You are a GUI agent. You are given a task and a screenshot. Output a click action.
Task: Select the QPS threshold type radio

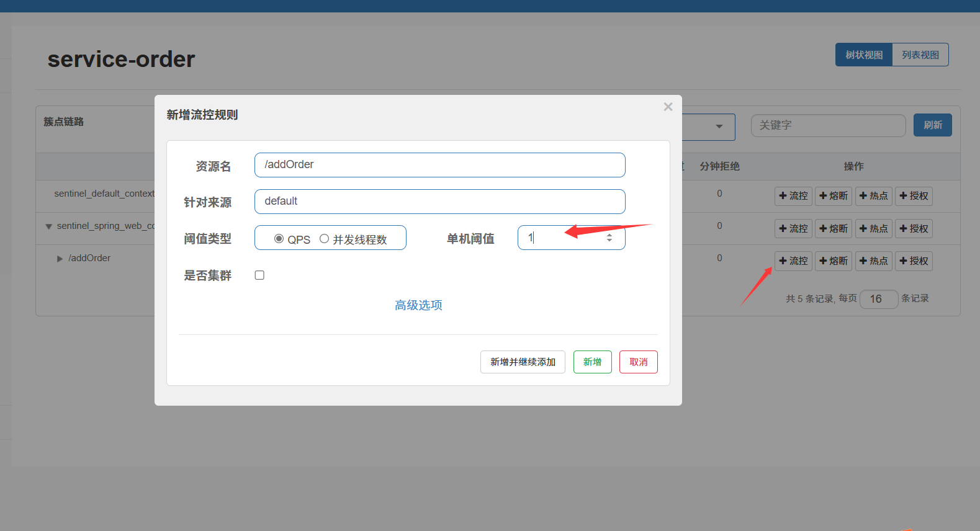click(x=279, y=239)
